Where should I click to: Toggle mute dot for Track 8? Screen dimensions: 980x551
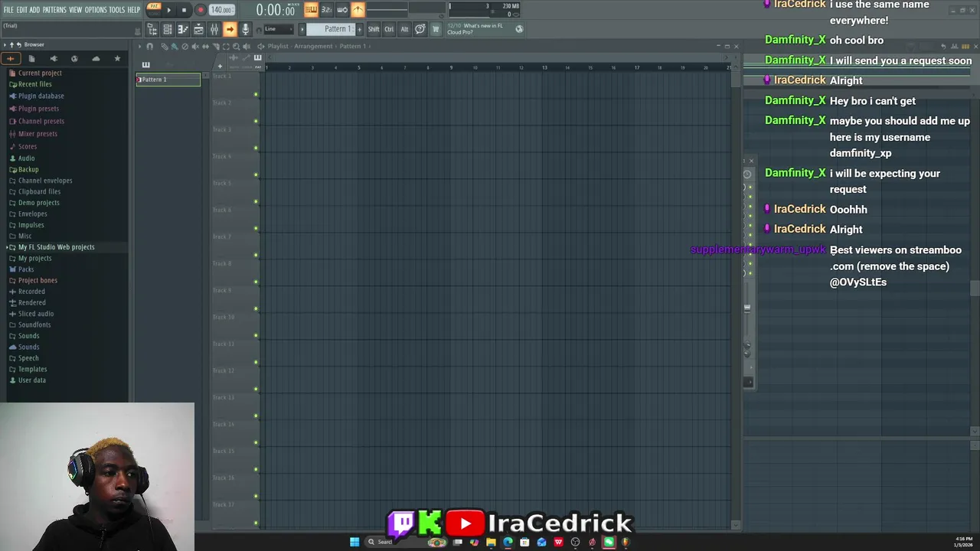[x=256, y=282]
